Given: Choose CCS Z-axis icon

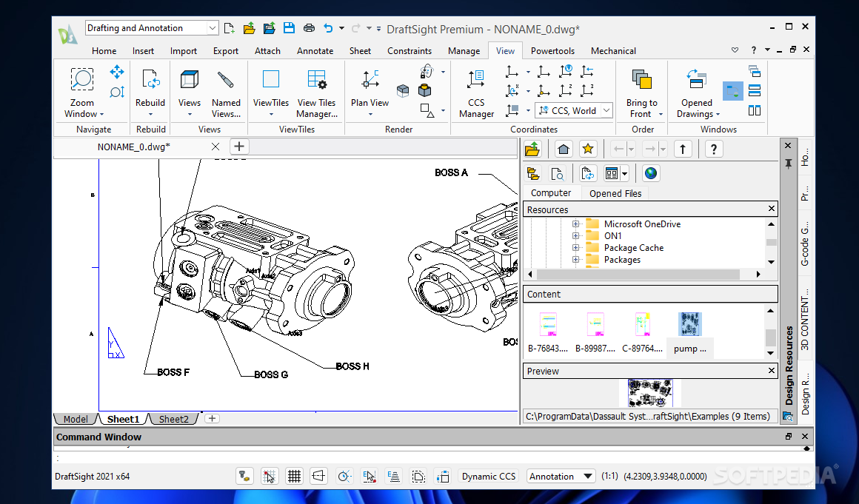Looking at the screenshot, I should coord(565,90).
